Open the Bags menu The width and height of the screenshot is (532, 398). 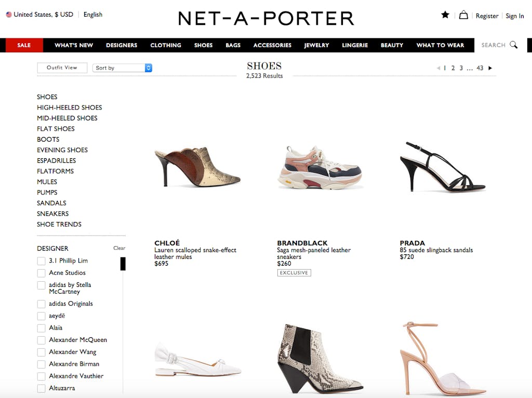(x=233, y=45)
